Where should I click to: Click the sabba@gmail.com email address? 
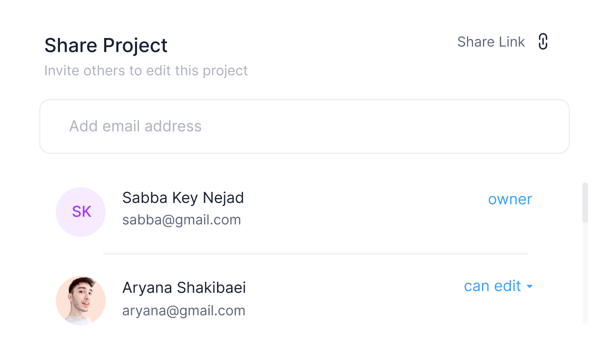pos(182,220)
